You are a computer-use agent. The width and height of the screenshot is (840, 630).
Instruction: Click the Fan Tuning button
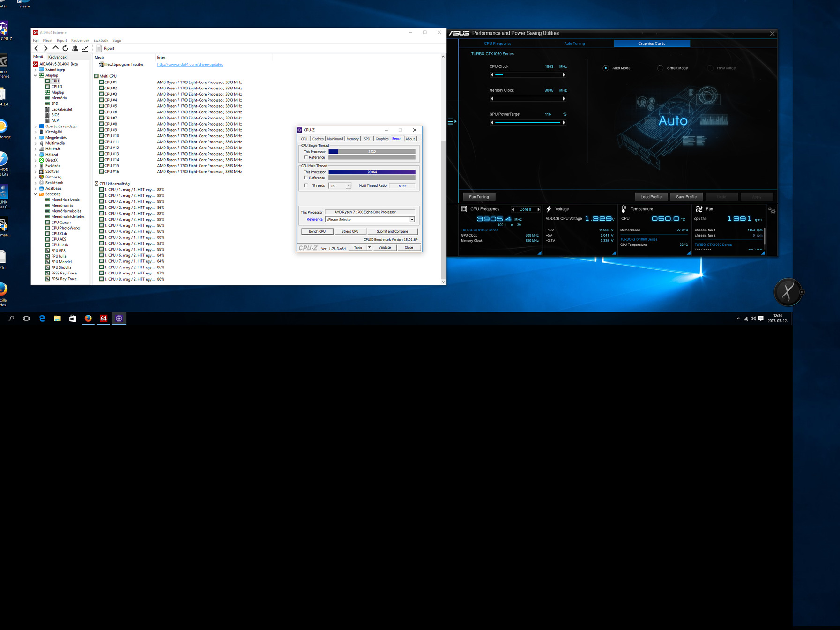(479, 197)
